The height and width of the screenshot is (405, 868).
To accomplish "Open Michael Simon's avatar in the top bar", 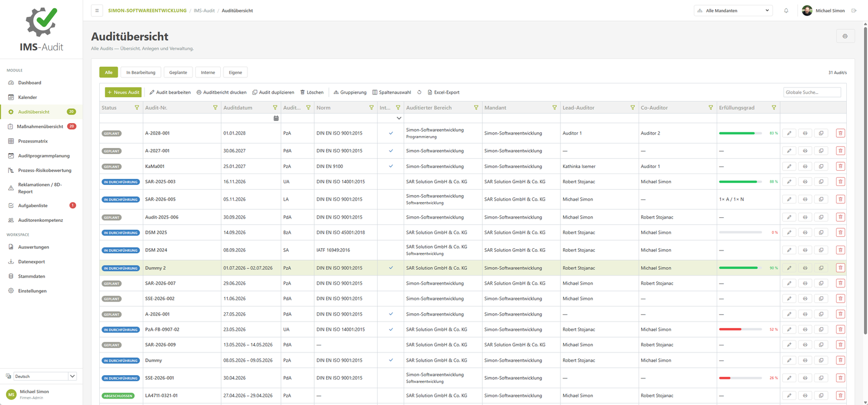I will 807,10.
